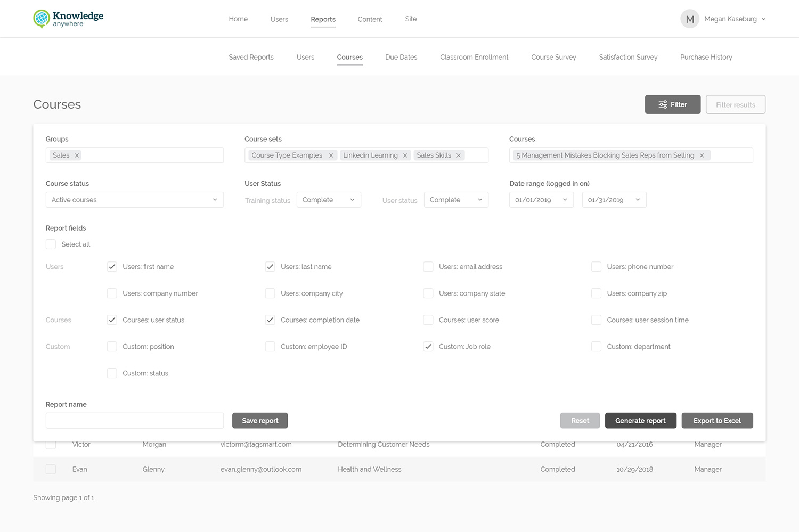Click the Filter button with sliders icon

[672, 104]
